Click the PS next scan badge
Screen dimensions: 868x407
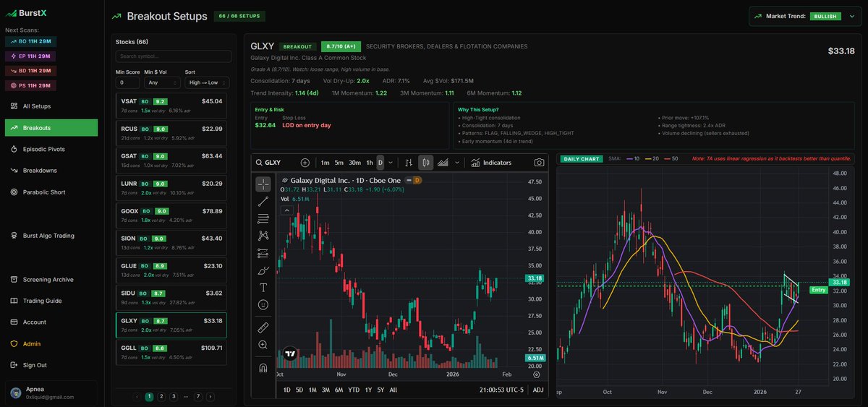[x=30, y=85]
